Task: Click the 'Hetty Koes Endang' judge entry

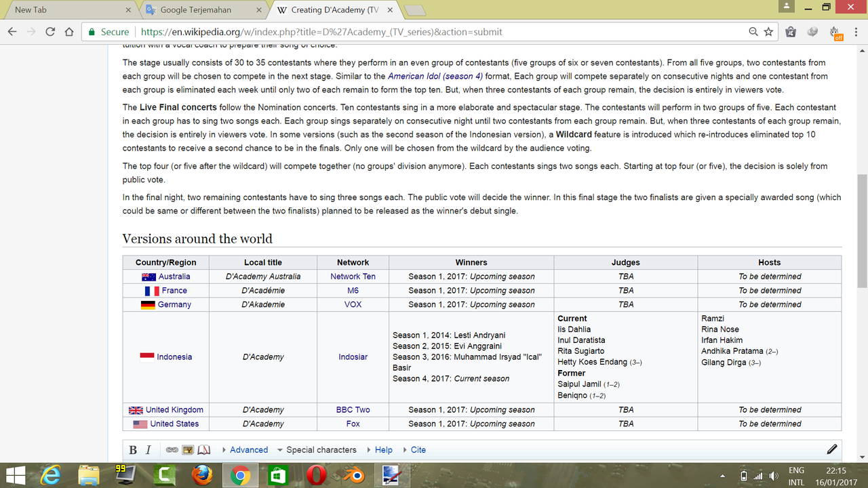Action: click(599, 362)
